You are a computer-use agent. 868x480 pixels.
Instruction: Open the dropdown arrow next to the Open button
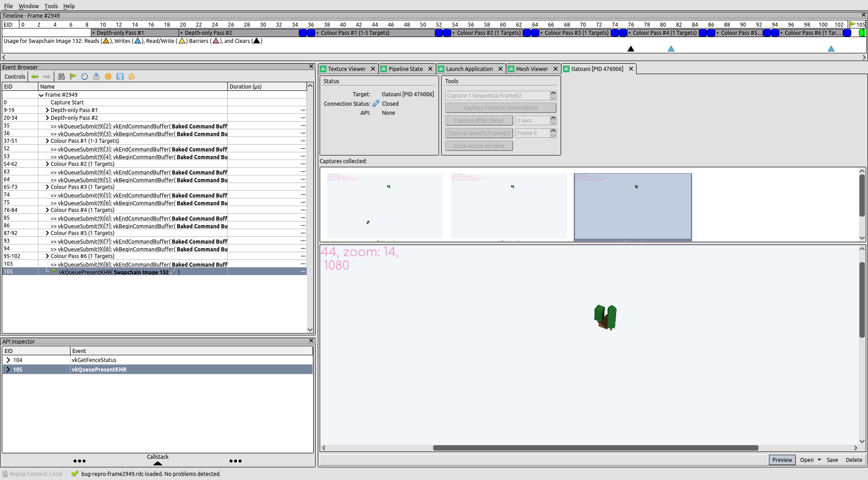819,460
